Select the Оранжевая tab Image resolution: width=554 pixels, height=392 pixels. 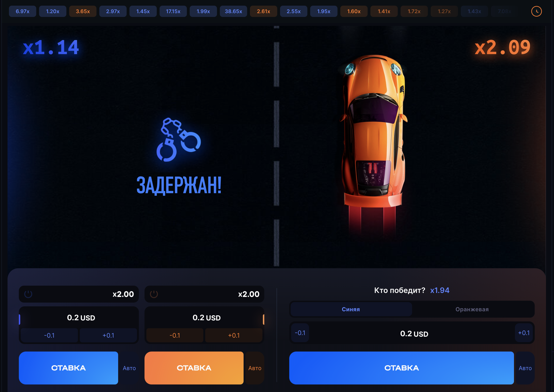[472, 309]
